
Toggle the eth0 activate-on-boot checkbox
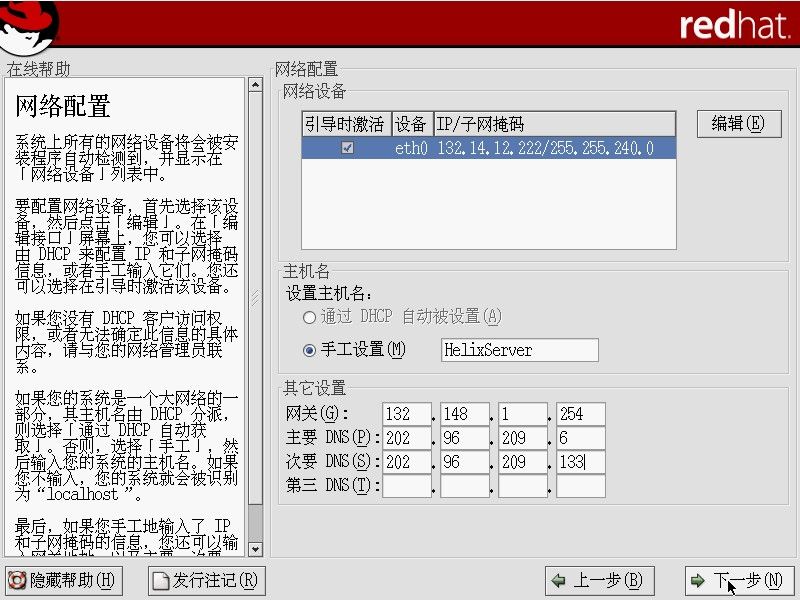[x=347, y=148]
